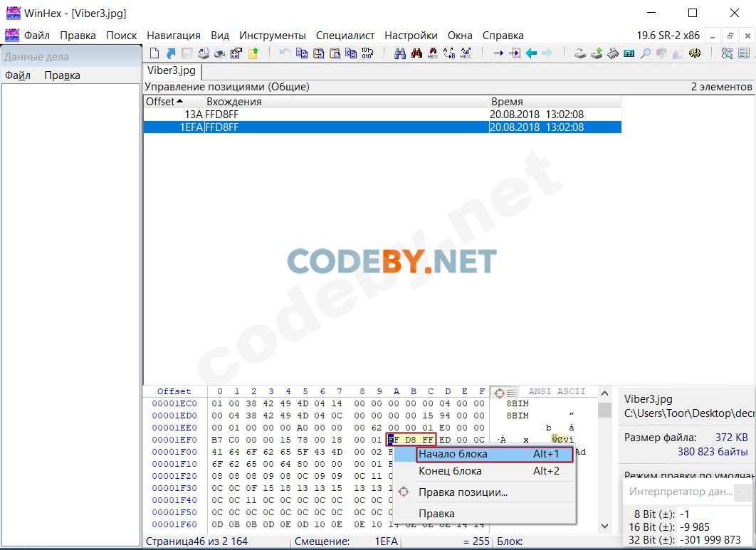The width and height of the screenshot is (756, 550).
Task: Open the Навигация menu
Action: tap(174, 36)
